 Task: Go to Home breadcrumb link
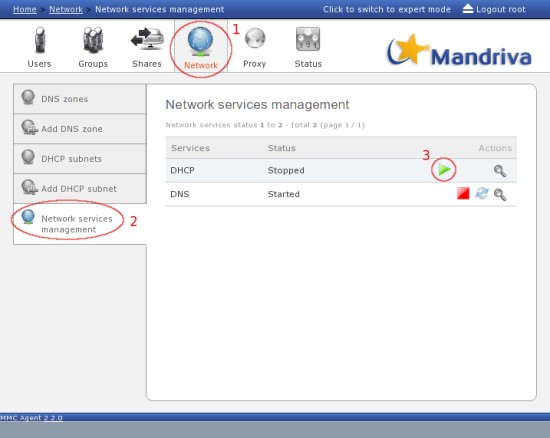pos(25,9)
